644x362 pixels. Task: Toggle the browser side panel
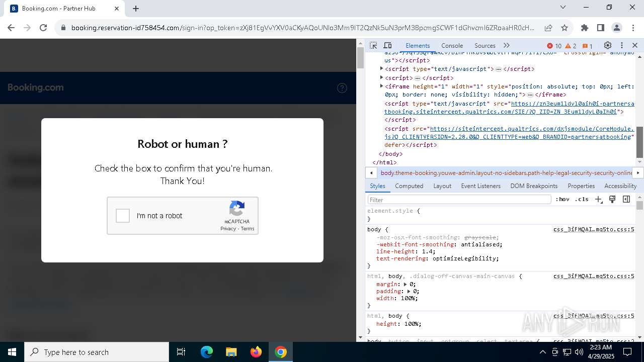pos(601,28)
